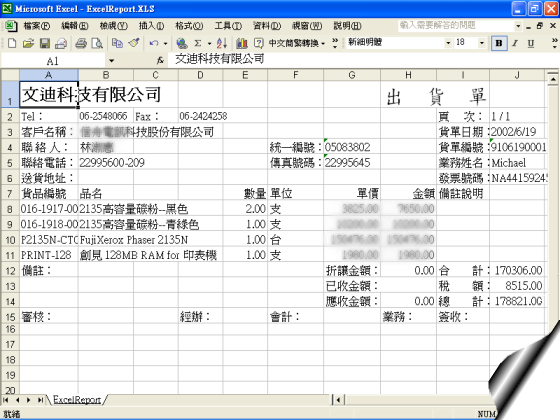The width and height of the screenshot is (560, 420).
Task: Go to first sheet with tab navigation arrow
Action: pyautogui.click(x=5, y=400)
